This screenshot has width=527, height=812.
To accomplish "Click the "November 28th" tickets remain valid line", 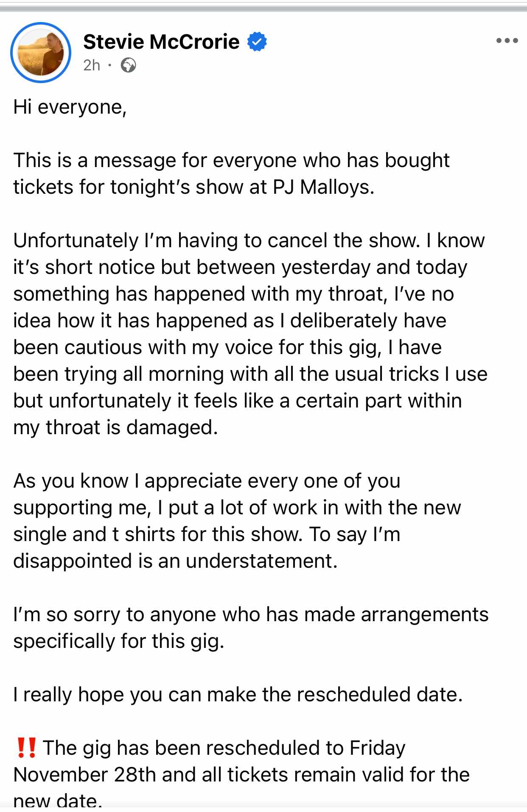I will point(241,775).
